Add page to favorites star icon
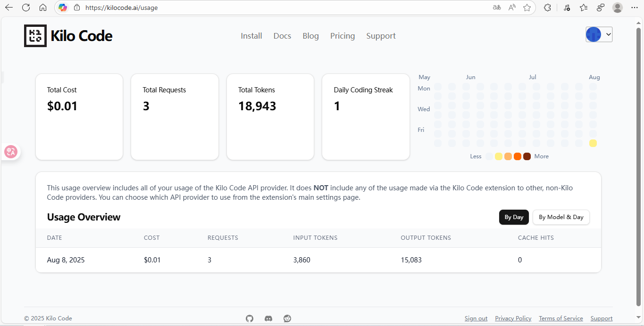The width and height of the screenshot is (644, 326). [x=527, y=8]
